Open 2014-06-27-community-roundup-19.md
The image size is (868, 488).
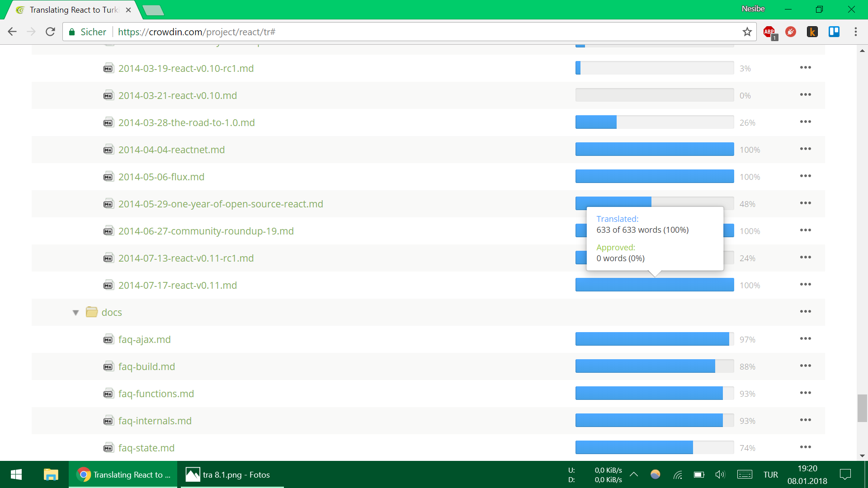[206, 231]
